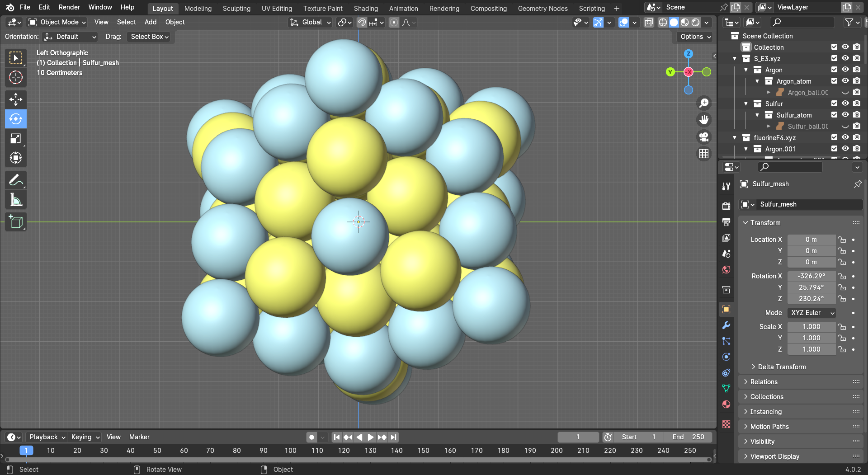
Task: Expand the Relations panel
Action: pos(764,382)
